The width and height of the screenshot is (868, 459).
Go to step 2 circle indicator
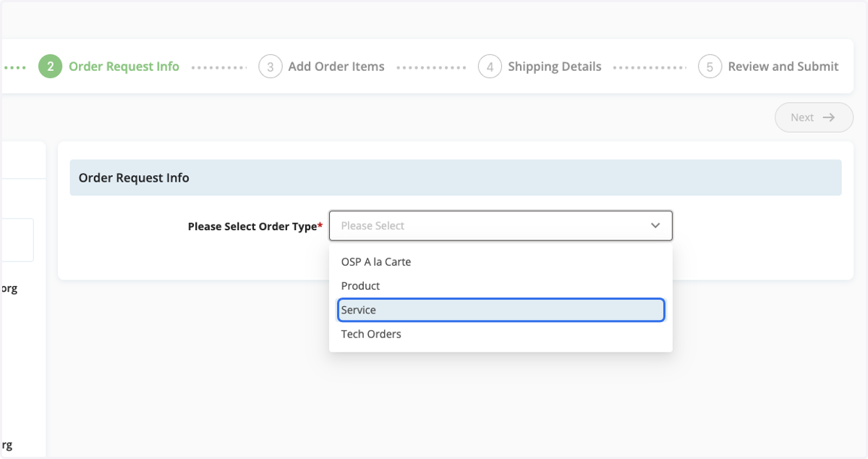(x=51, y=67)
